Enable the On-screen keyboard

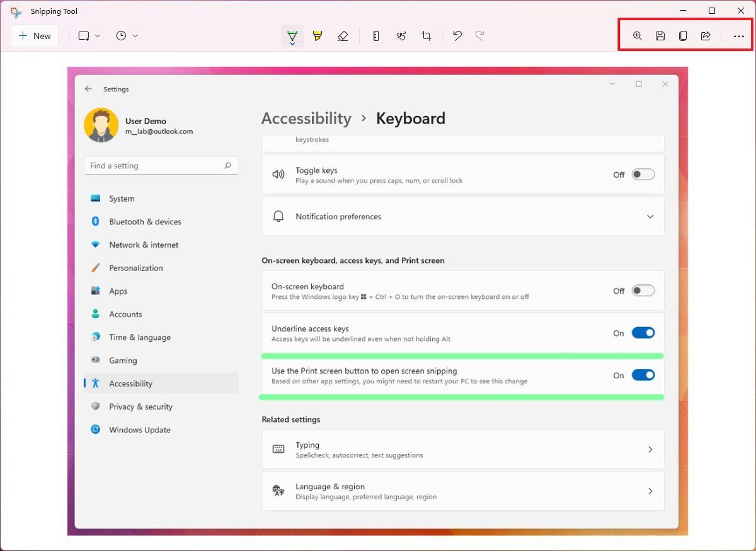click(643, 290)
